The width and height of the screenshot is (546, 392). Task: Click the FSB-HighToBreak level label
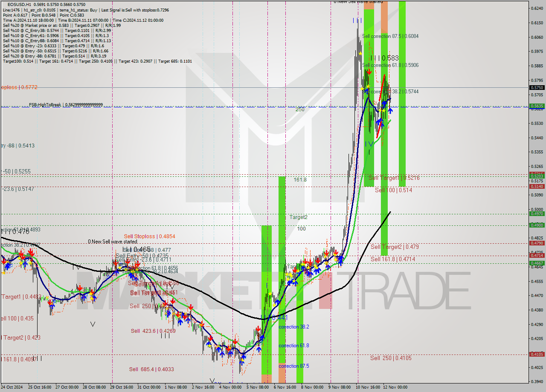[x=66, y=105]
